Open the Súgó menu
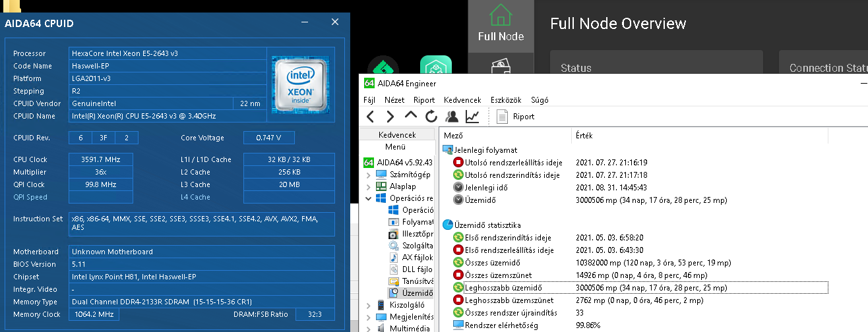Screen dimensions: 868x332 click(539, 100)
